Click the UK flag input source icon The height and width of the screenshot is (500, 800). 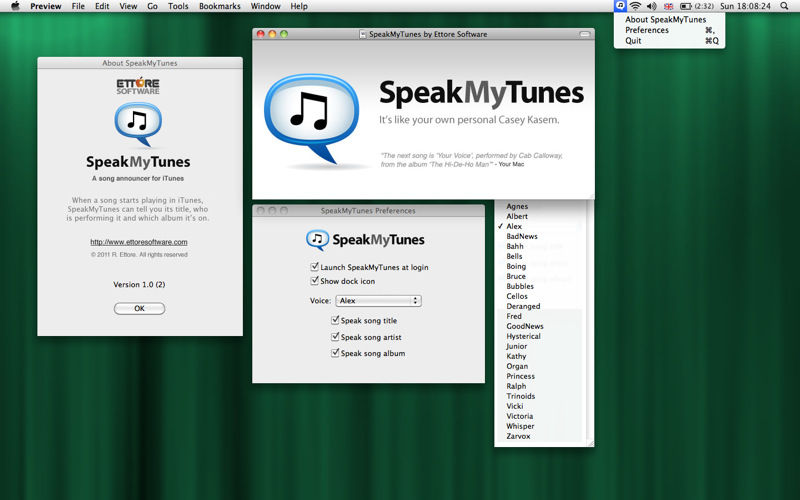668,7
